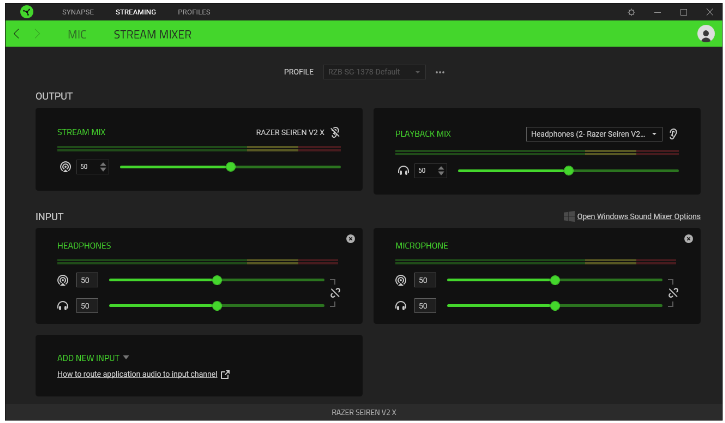The height and width of the screenshot is (423, 725).
Task: Remove the Microphone input channel
Action: point(688,239)
